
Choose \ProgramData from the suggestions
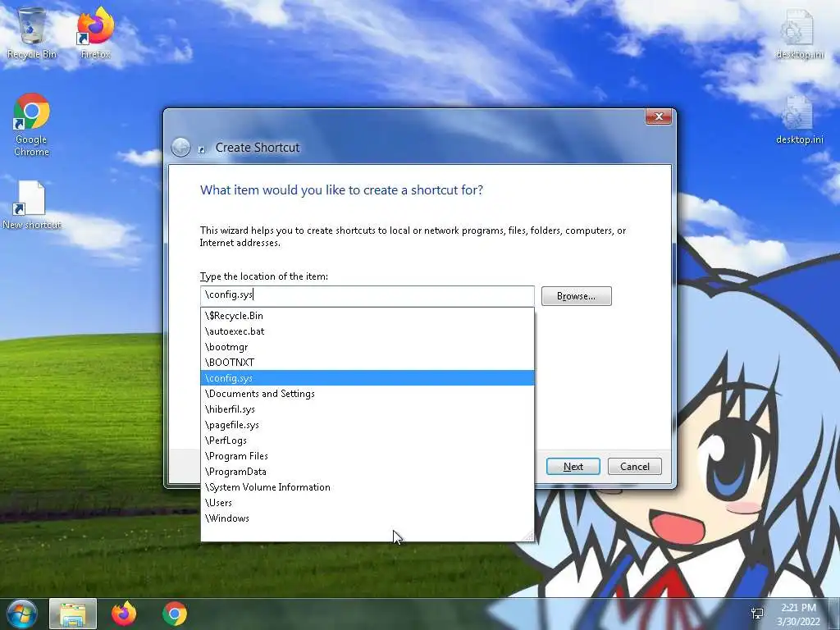tap(367, 472)
